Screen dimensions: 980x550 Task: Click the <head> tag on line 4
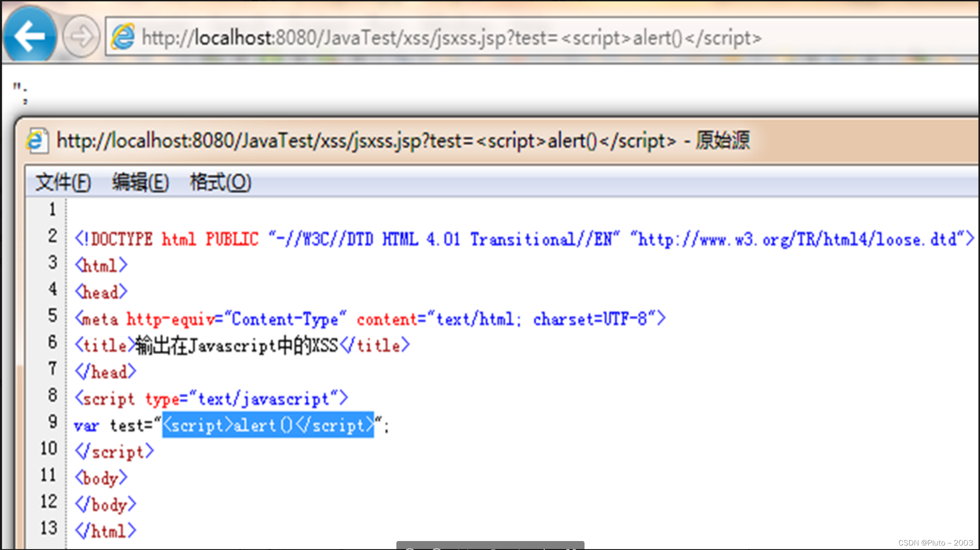(x=101, y=292)
